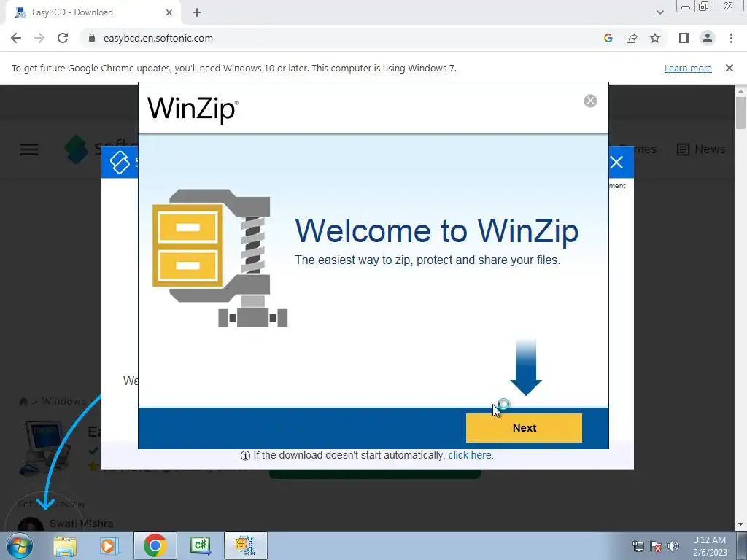Click the volume speaker tray icon
The height and width of the screenshot is (560, 747).
(x=673, y=546)
